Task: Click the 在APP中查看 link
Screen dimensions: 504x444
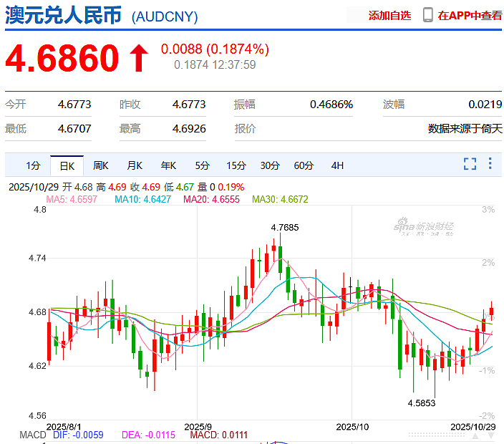Action: click(470, 16)
